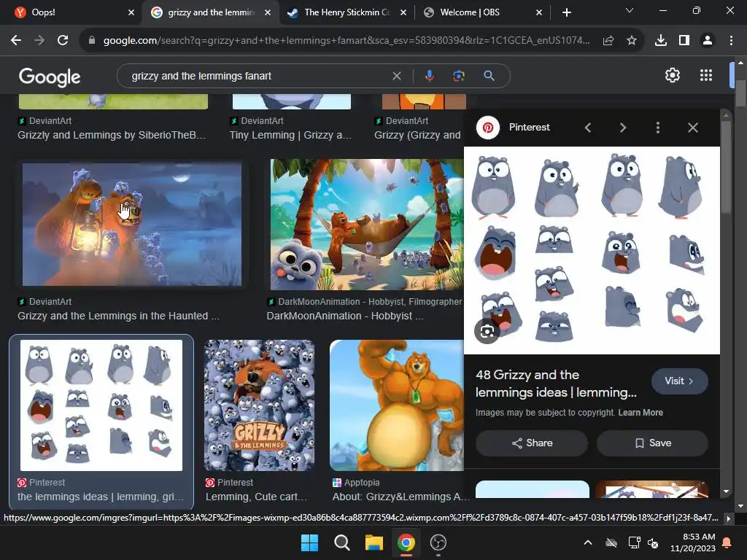The height and width of the screenshot is (560, 747).
Task: Open Windows taskbar search
Action: coord(341,542)
